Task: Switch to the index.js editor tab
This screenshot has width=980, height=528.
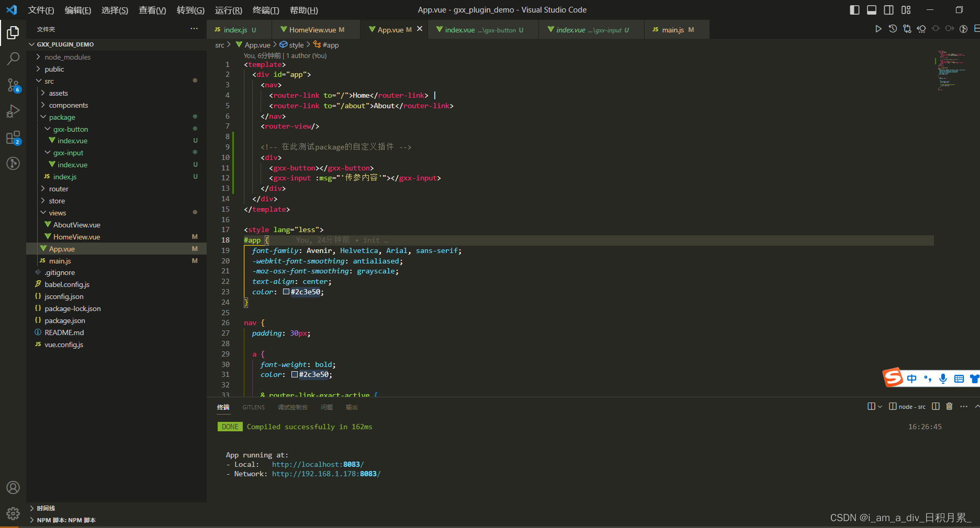Action: [239, 29]
